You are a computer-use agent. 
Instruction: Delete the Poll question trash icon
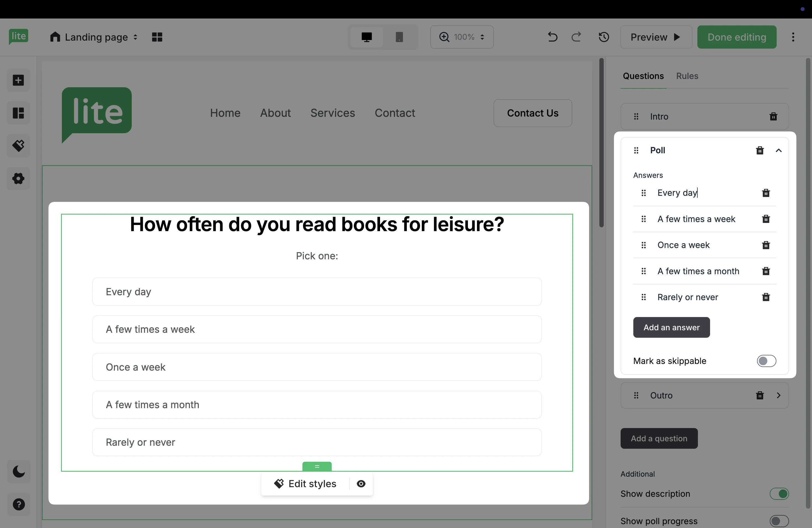[760, 151]
